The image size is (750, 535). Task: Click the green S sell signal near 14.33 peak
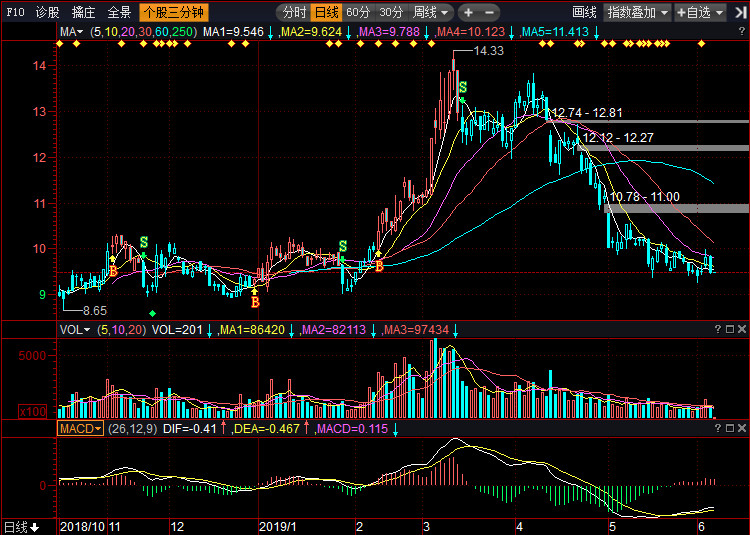click(x=463, y=88)
